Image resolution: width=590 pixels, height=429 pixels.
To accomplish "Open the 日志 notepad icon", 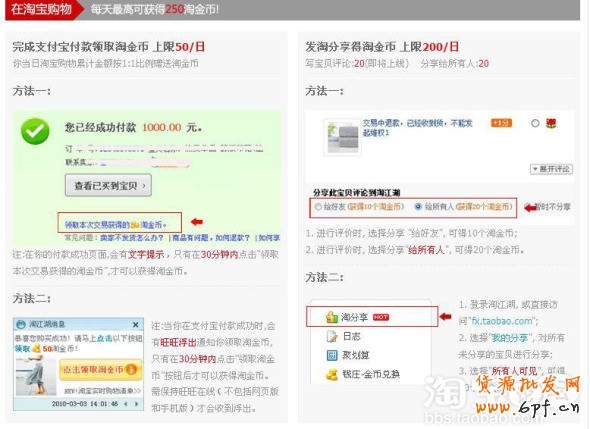I will [x=332, y=336].
